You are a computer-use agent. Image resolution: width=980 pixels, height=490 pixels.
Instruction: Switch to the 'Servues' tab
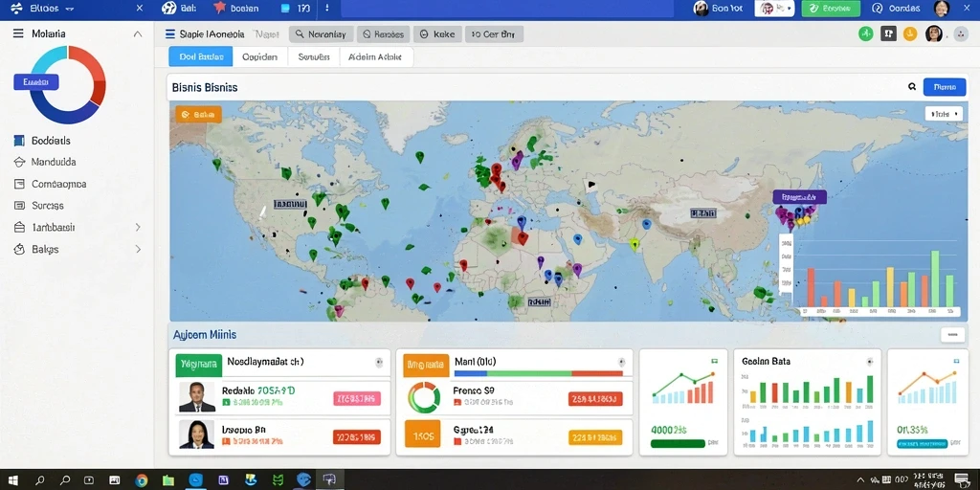click(x=314, y=56)
